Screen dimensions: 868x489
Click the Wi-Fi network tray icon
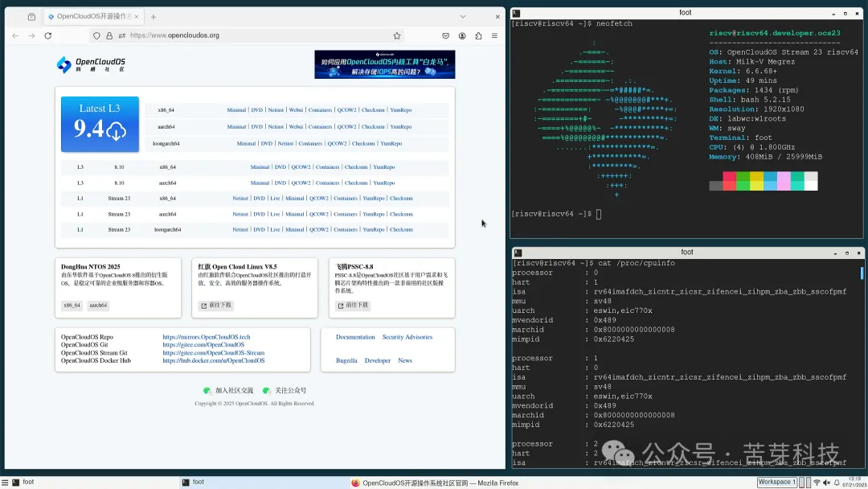pos(817,482)
